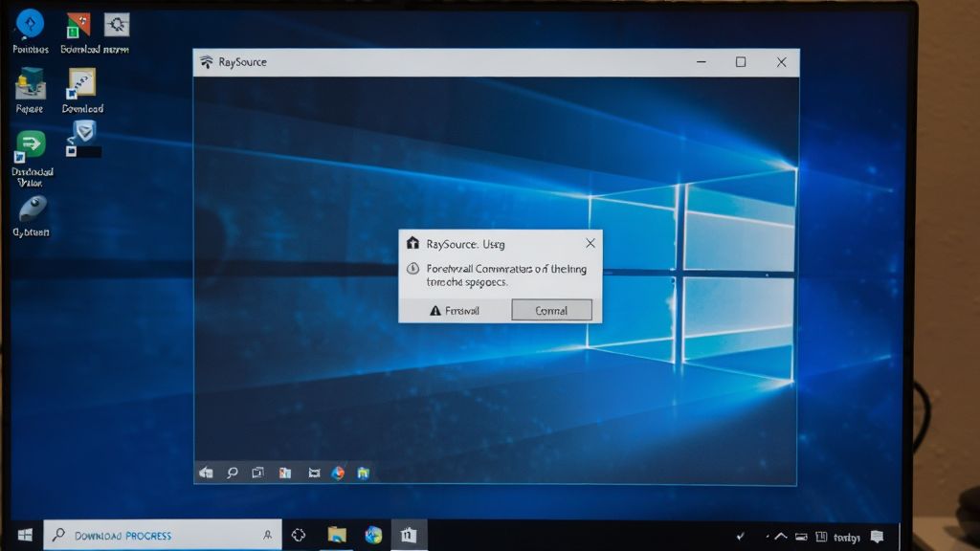Click inner remote taskbar mail icon
Screen dimensions: 980x551
point(314,473)
